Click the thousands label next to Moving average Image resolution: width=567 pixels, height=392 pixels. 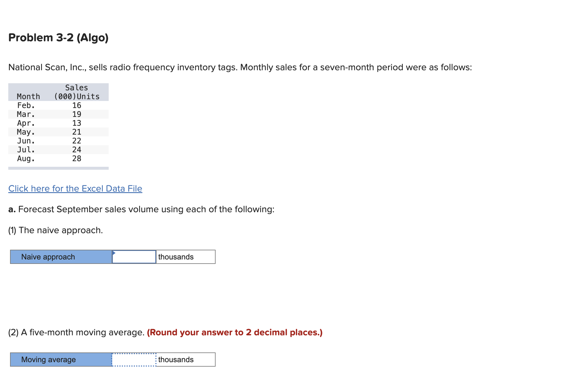175,360
